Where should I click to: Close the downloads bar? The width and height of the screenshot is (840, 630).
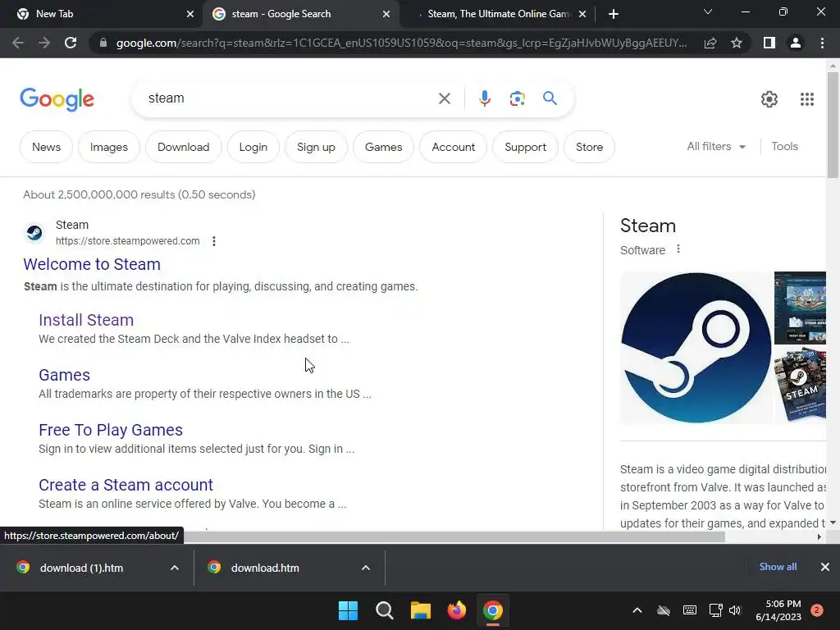pos(825,567)
